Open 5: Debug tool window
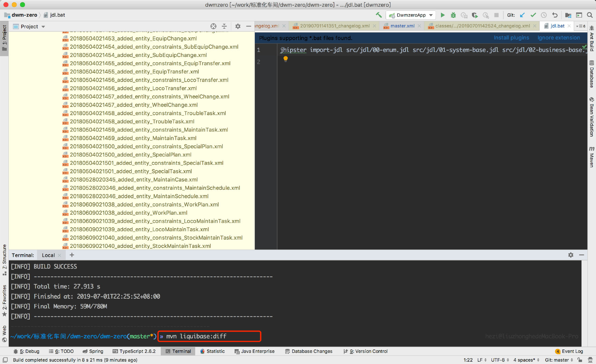The height and width of the screenshot is (364, 596). [x=26, y=351]
